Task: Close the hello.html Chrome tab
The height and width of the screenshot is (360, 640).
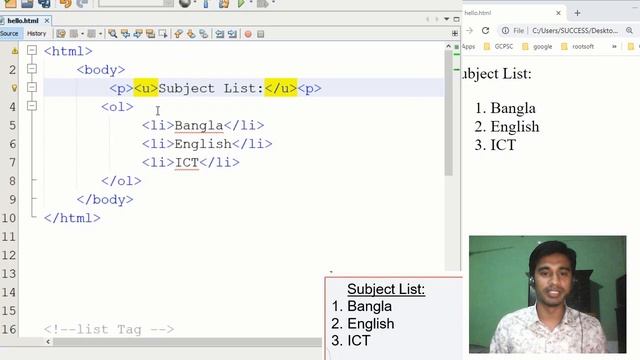Action: click(x=558, y=13)
